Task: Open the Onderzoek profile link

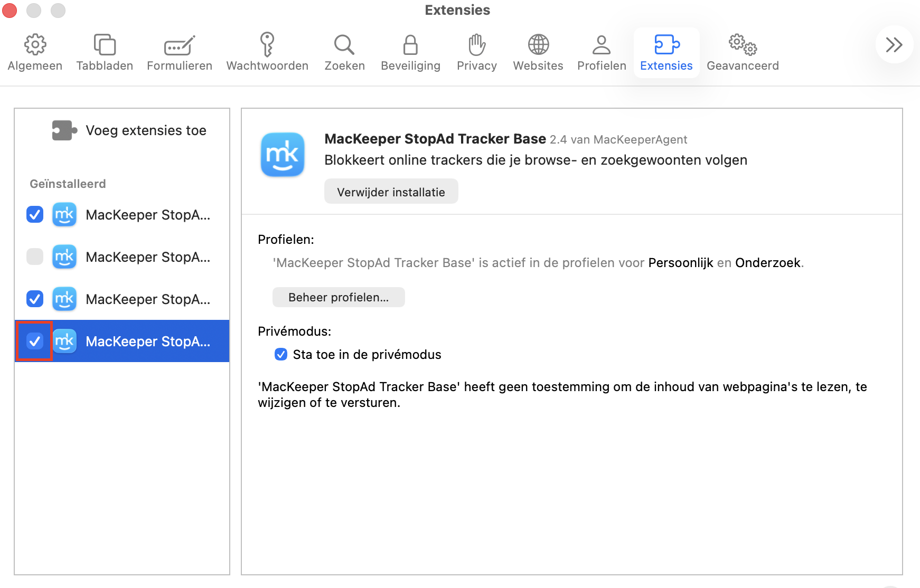Action: (x=768, y=263)
